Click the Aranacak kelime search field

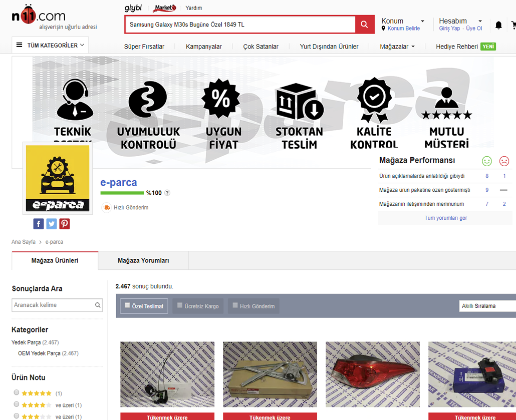point(53,305)
